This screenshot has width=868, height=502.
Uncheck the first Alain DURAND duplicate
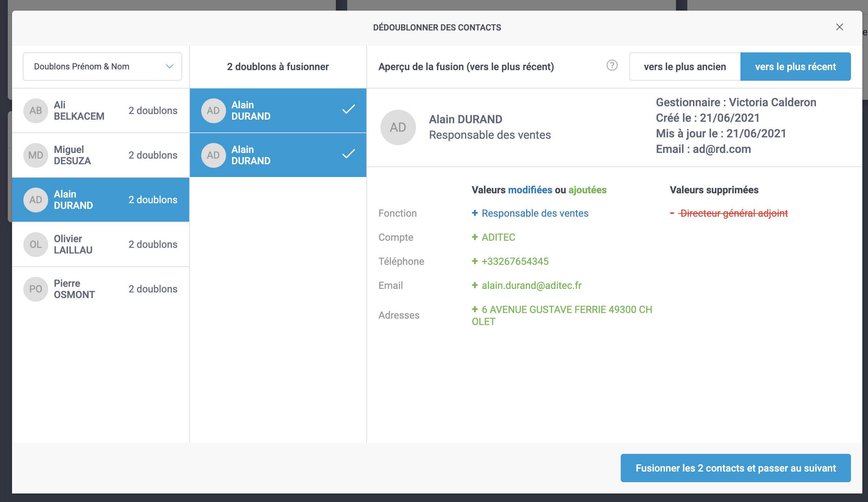(x=349, y=110)
